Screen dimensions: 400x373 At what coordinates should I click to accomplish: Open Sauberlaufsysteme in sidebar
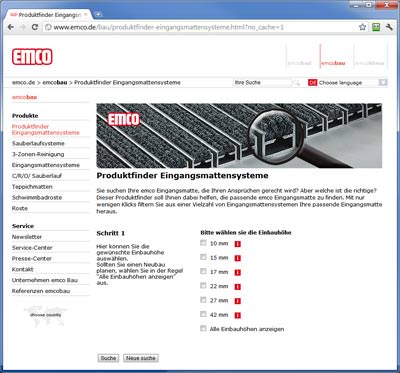coord(38,144)
